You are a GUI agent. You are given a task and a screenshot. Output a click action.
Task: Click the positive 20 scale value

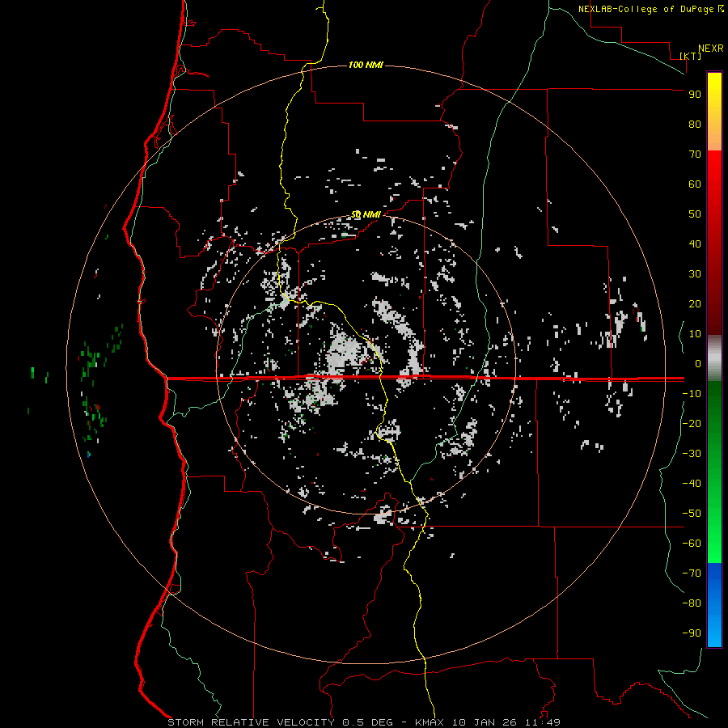[x=695, y=303]
